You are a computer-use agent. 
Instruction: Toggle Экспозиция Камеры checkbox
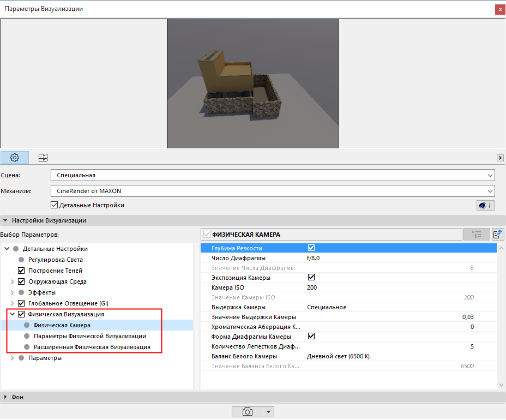311,277
